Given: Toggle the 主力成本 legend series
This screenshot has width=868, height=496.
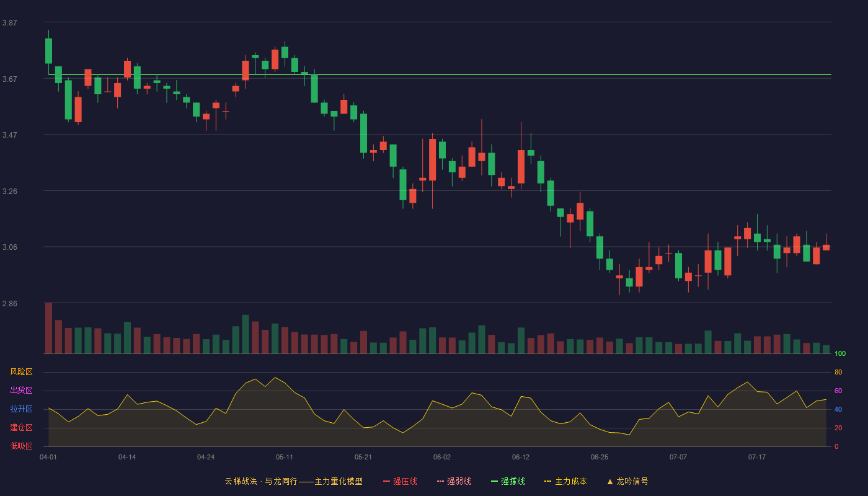Looking at the screenshot, I should [565, 481].
